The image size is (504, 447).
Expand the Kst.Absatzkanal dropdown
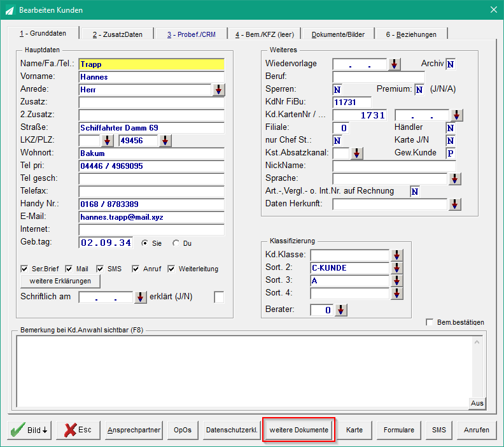coord(357,153)
